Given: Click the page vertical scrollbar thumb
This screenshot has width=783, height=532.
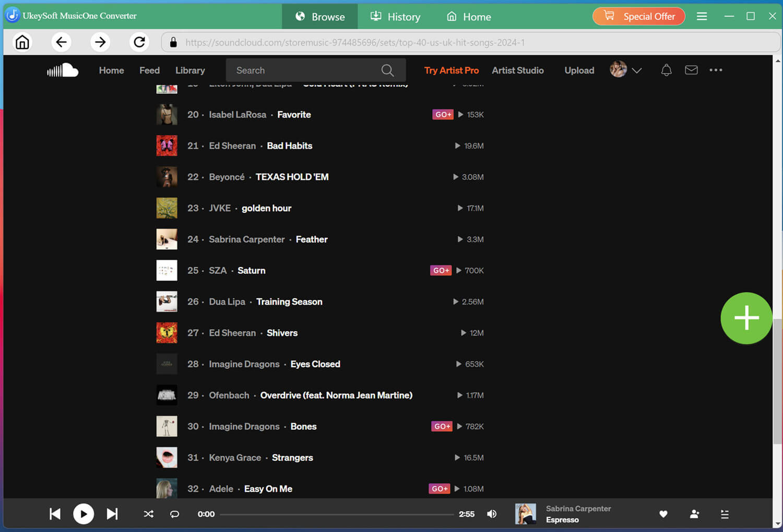Looking at the screenshot, I should point(777,381).
